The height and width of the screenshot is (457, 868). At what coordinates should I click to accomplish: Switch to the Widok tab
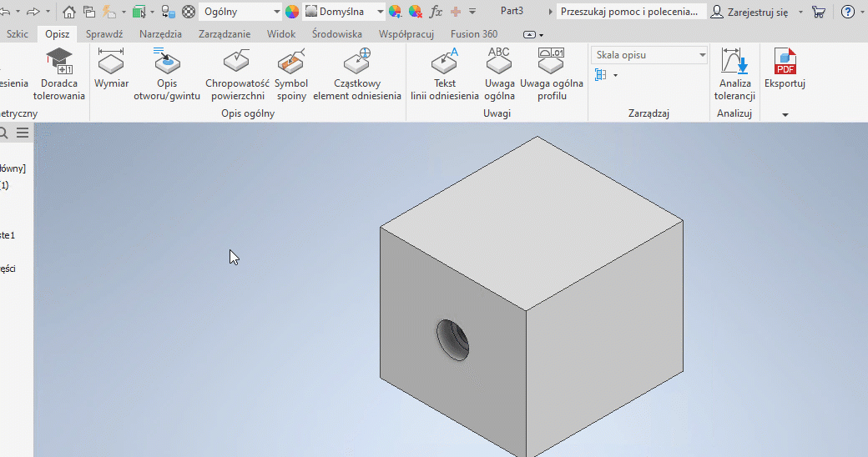pyautogui.click(x=281, y=33)
